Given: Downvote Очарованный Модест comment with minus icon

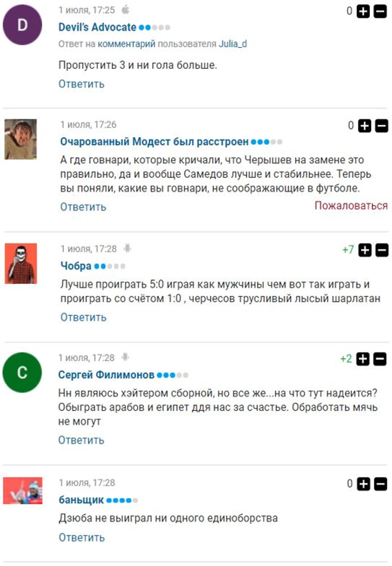Looking at the screenshot, I should (x=382, y=126).
